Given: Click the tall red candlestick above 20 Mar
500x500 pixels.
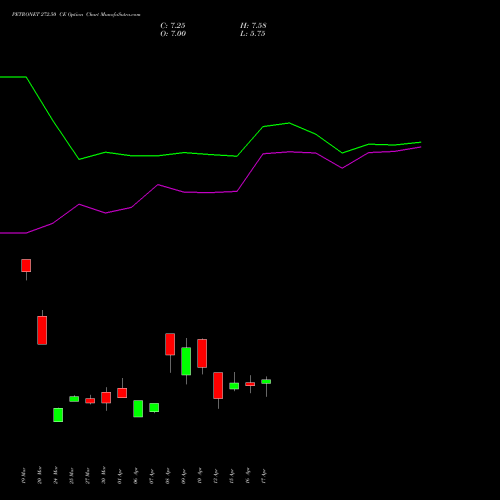Looking at the screenshot, I should coord(42,330).
